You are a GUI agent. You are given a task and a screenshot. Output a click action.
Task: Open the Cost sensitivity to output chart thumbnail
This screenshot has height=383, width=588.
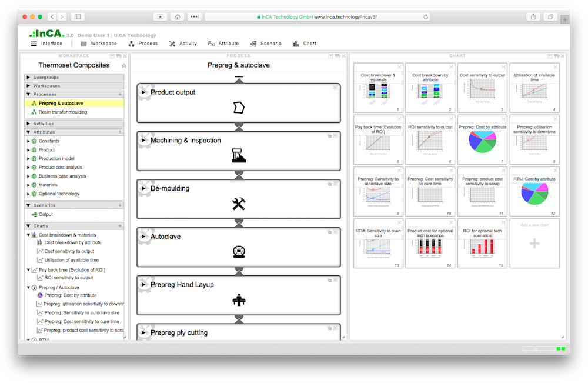coord(483,88)
